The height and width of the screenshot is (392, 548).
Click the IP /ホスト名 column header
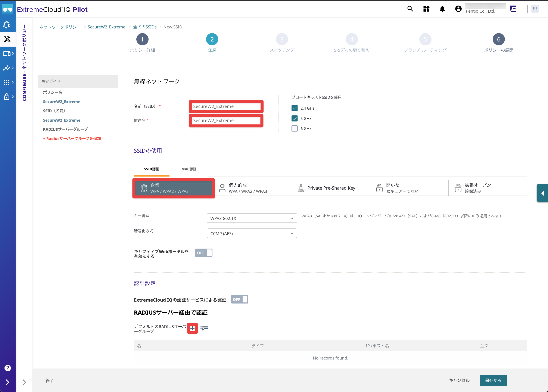(377, 346)
